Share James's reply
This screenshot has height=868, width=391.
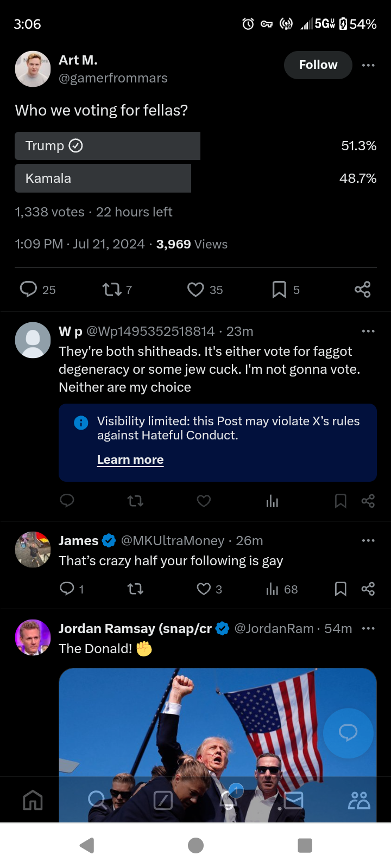368,589
